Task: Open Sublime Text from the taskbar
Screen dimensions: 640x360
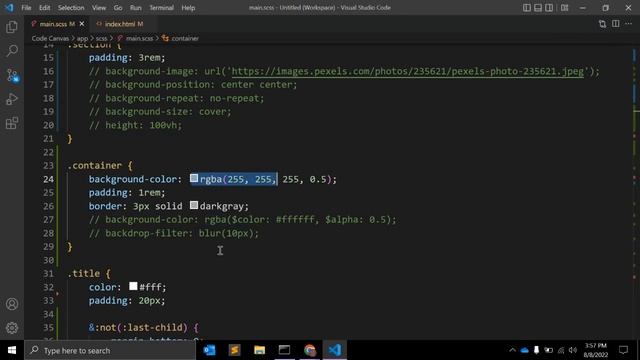Action: coord(234,350)
